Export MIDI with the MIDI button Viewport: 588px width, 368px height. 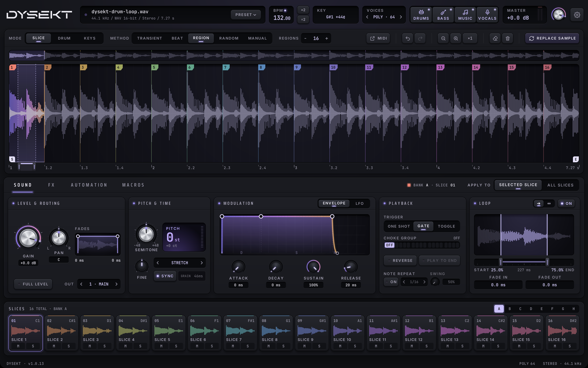click(379, 38)
